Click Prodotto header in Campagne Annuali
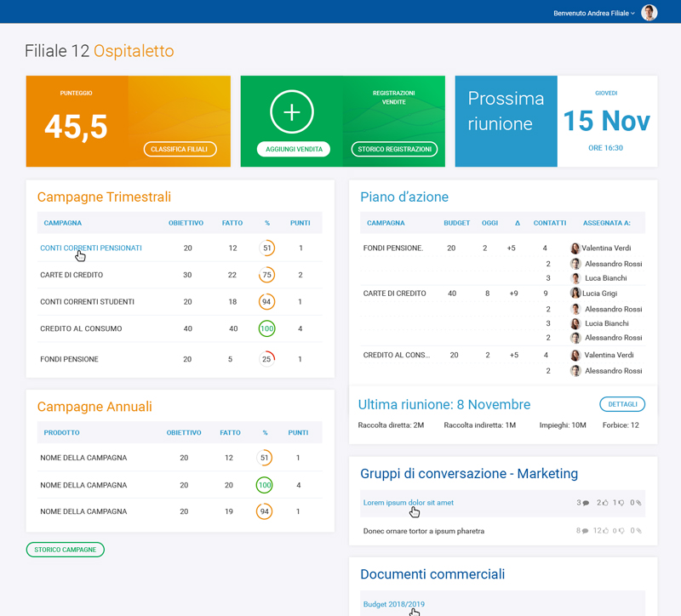681x616 pixels. [61, 432]
